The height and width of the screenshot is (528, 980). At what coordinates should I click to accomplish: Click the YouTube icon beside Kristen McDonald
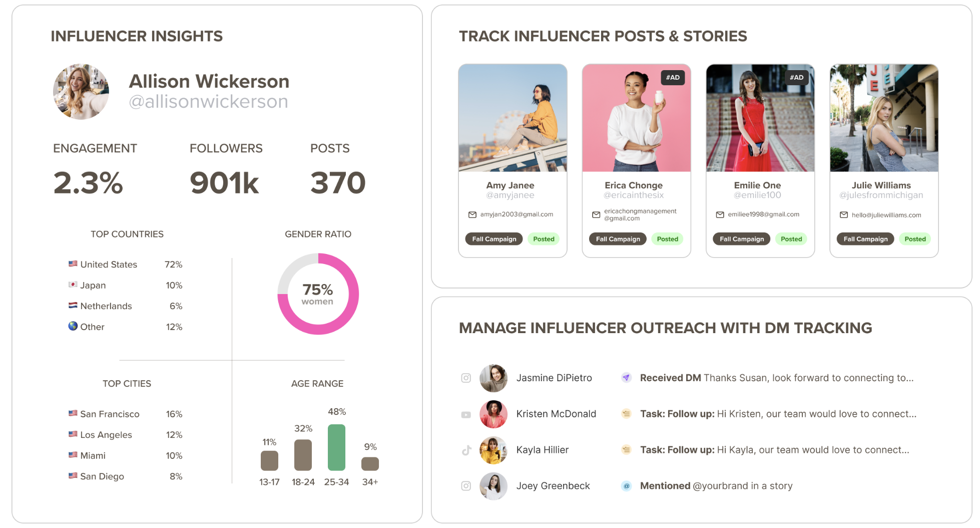(x=465, y=414)
